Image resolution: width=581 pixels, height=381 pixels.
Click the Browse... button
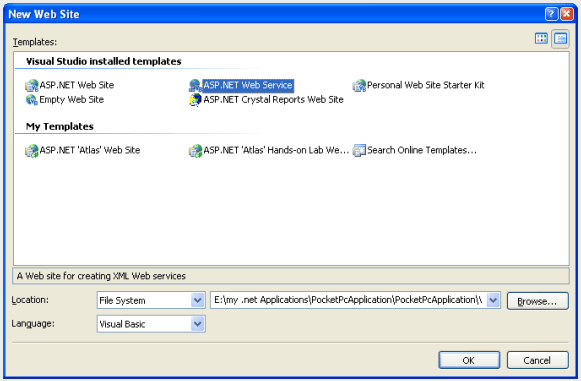tap(537, 301)
